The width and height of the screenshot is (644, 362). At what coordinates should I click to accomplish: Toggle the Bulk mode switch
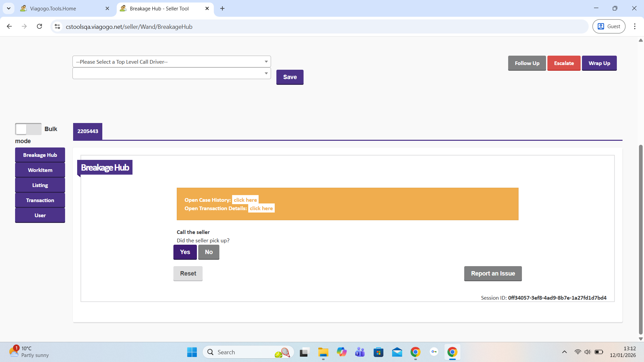click(x=28, y=129)
